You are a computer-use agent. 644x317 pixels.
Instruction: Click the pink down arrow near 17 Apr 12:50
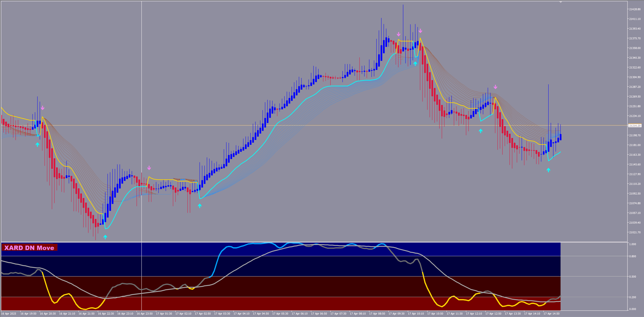point(495,87)
